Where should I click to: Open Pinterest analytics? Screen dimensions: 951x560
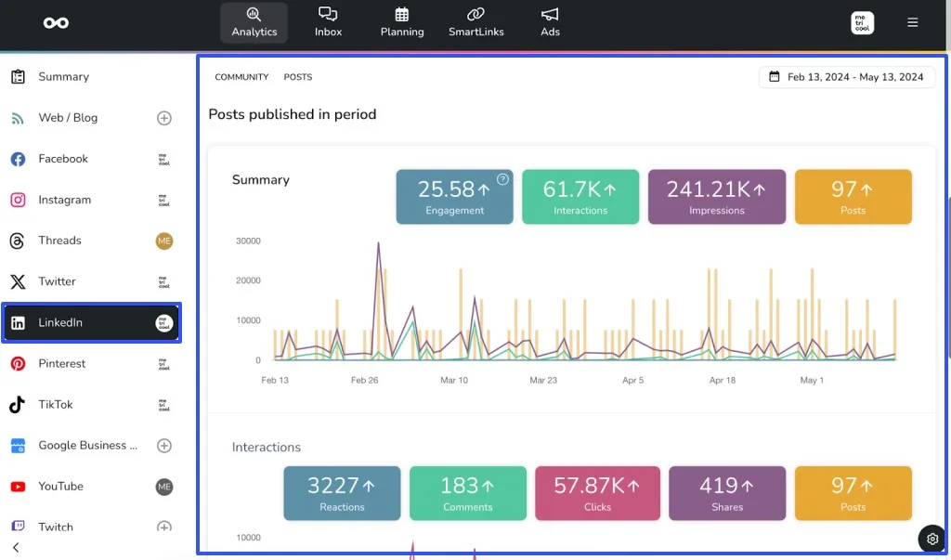coord(62,363)
